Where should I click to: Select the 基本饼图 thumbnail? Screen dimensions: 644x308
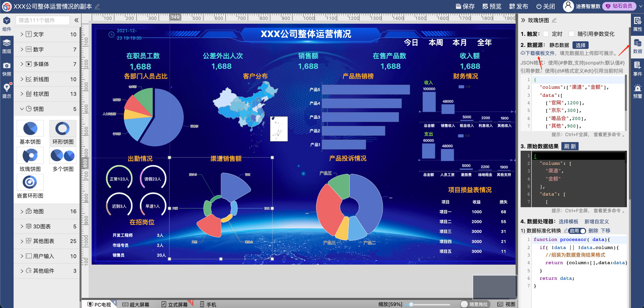[30, 128]
